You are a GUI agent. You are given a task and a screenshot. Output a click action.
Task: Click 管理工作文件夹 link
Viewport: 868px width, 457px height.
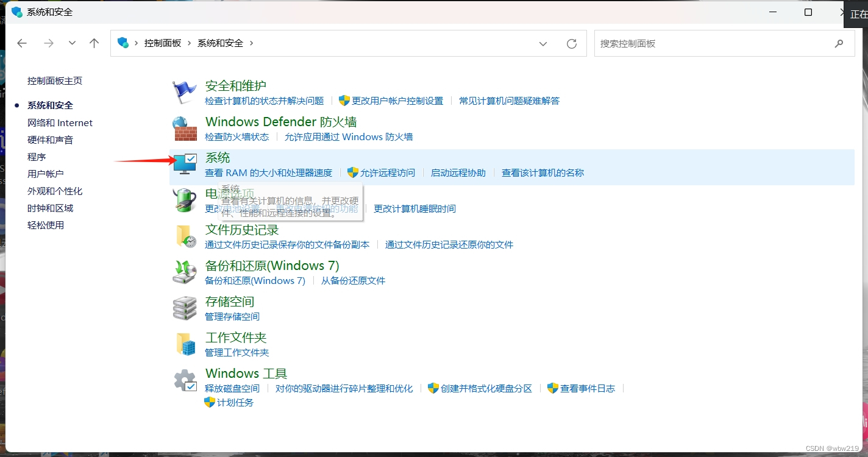pyautogui.click(x=237, y=352)
